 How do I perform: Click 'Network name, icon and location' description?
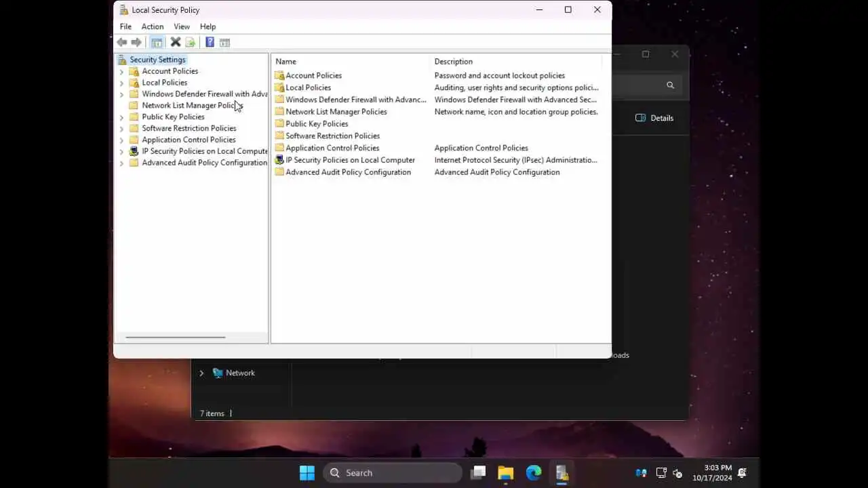coord(515,112)
